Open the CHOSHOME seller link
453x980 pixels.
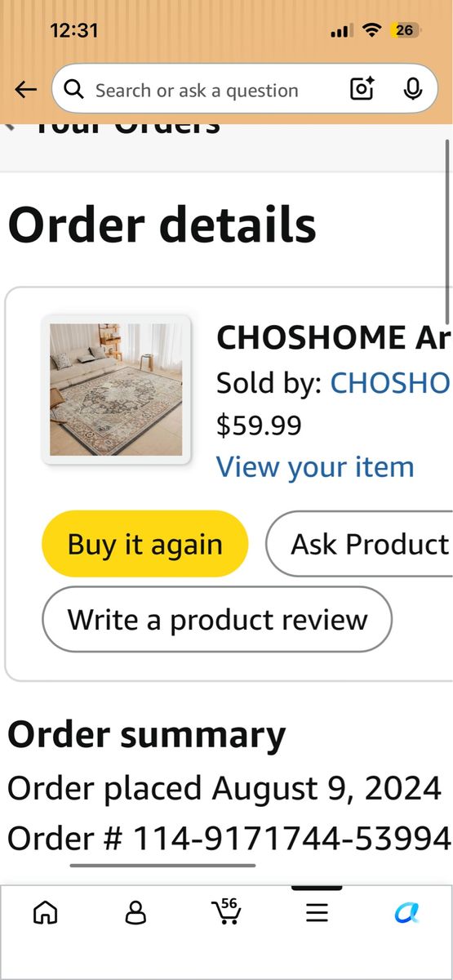pyautogui.click(x=390, y=382)
